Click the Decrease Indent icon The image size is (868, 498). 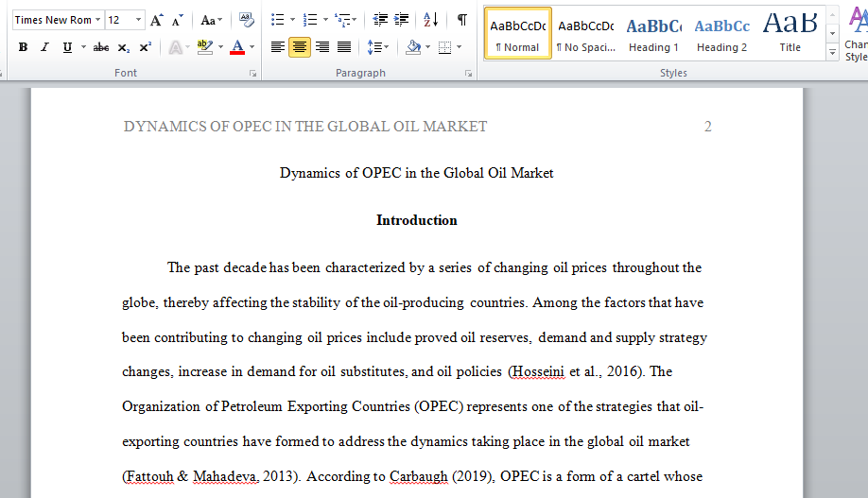tap(380, 20)
